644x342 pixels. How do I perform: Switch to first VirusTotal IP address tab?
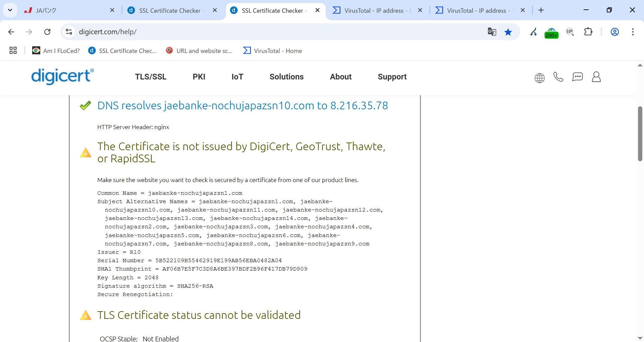372,10
